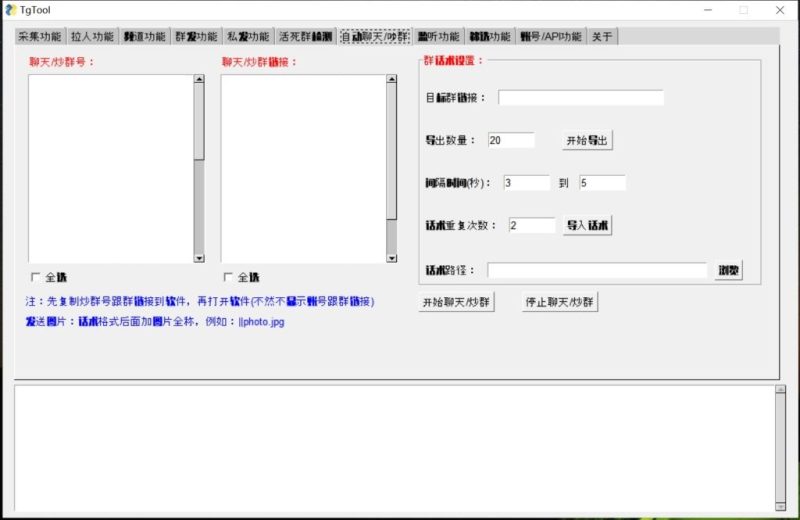Minimize the TgTool window
The image size is (800, 520).
pos(708,10)
